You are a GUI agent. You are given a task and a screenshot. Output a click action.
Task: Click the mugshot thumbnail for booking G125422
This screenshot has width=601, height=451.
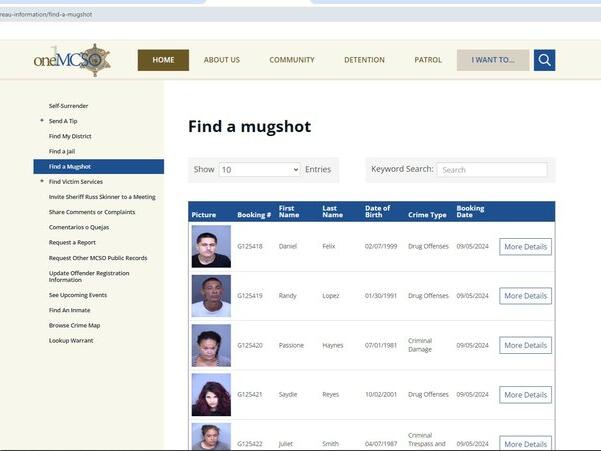coord(211,437)
